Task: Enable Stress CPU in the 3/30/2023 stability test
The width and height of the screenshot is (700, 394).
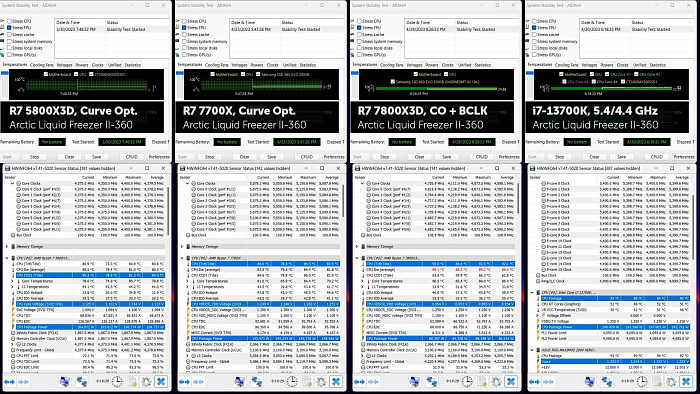Action: (9, 21)
